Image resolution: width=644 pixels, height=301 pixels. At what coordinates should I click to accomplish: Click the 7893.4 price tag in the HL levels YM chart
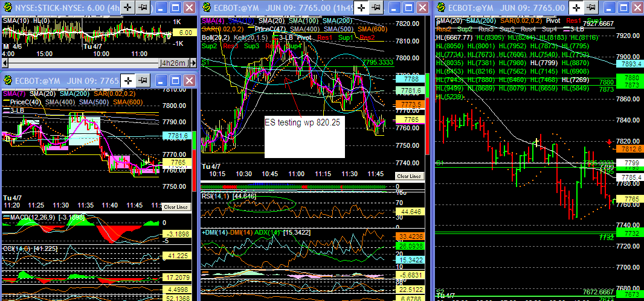(630, 63)
